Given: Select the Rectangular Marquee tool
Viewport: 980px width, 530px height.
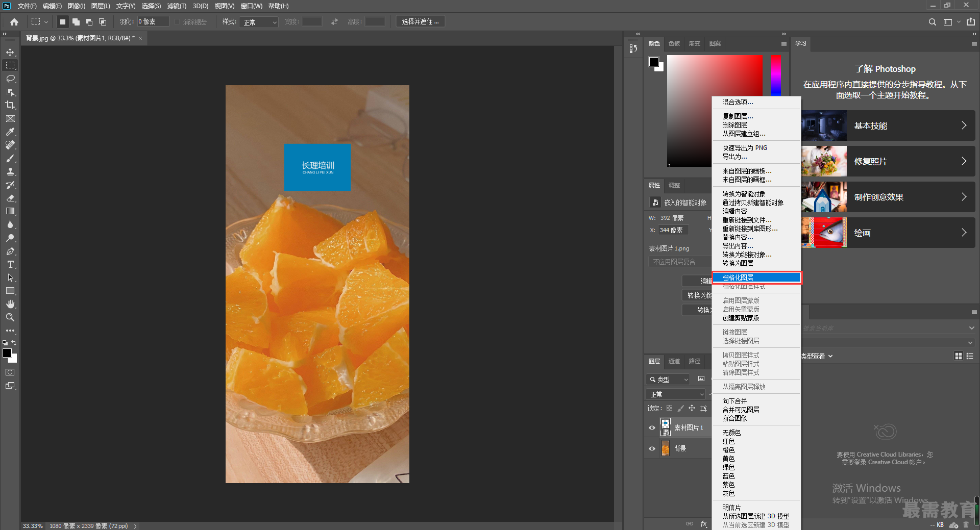Looking at the screenshot, I should coord(10,65).
